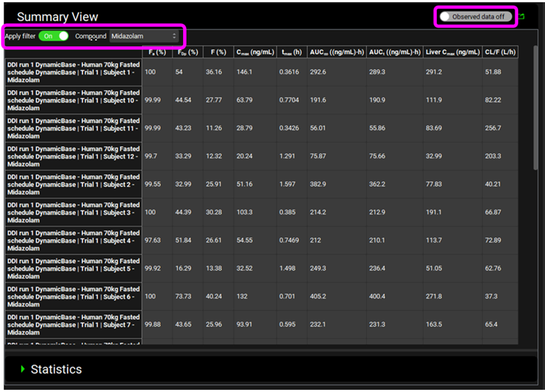Screen dimensions: 545x392
Task: Open the Compound dropdown showing Midazolam
Action: (x=144, y=36)
